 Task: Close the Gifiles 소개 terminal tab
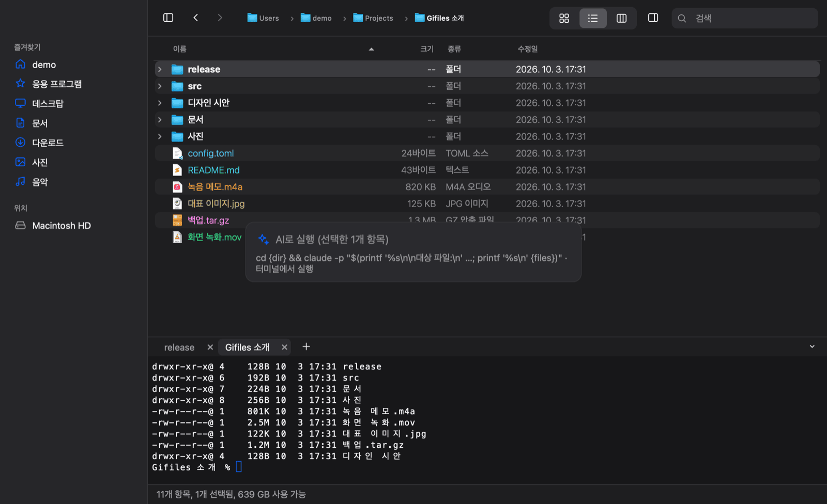[284, 347]
